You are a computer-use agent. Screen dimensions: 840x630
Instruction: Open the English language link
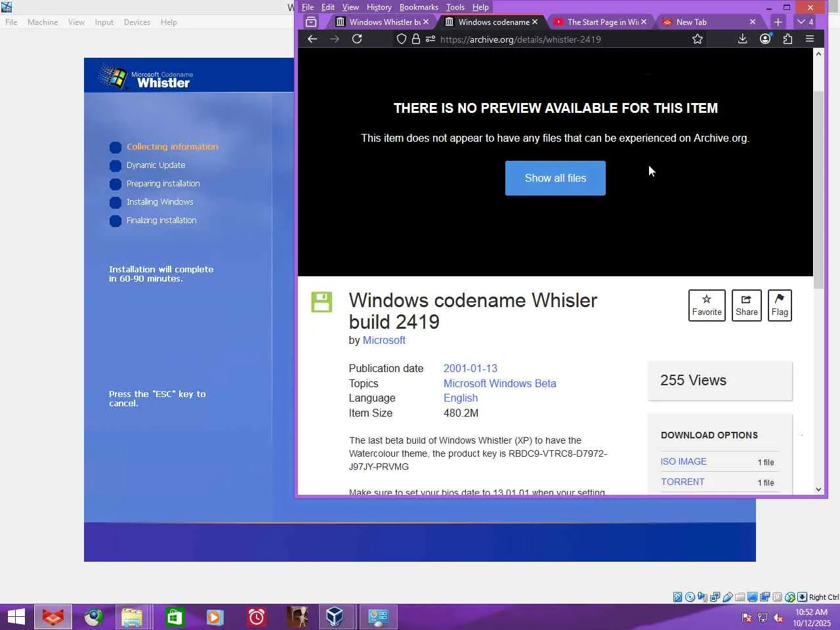[461, 398]
